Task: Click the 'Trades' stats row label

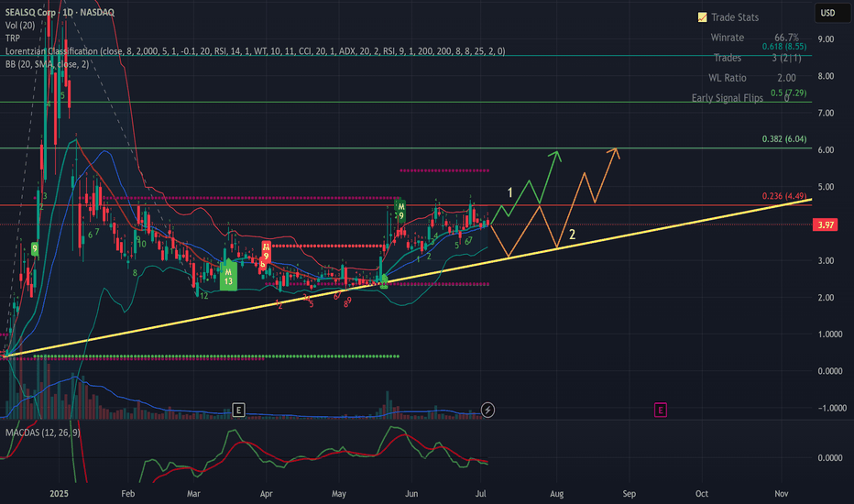Action: point(728,58)
